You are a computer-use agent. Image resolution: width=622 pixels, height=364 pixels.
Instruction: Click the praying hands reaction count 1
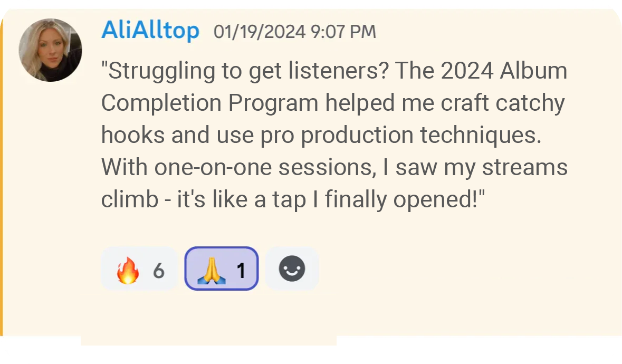pos(241,271)
